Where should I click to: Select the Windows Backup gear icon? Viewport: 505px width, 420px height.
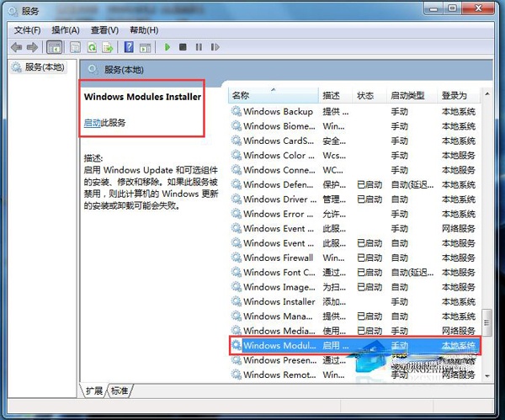tap(236, 111)
